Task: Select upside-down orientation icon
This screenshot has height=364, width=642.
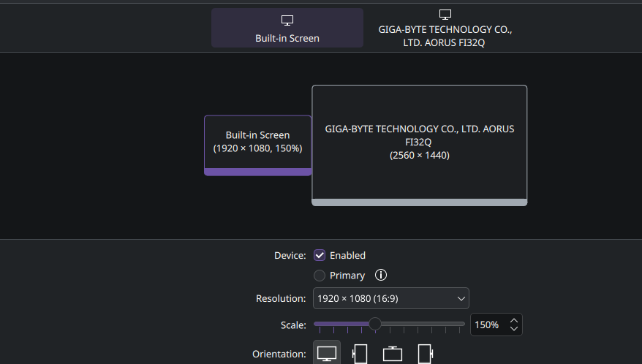Action: 392,353
